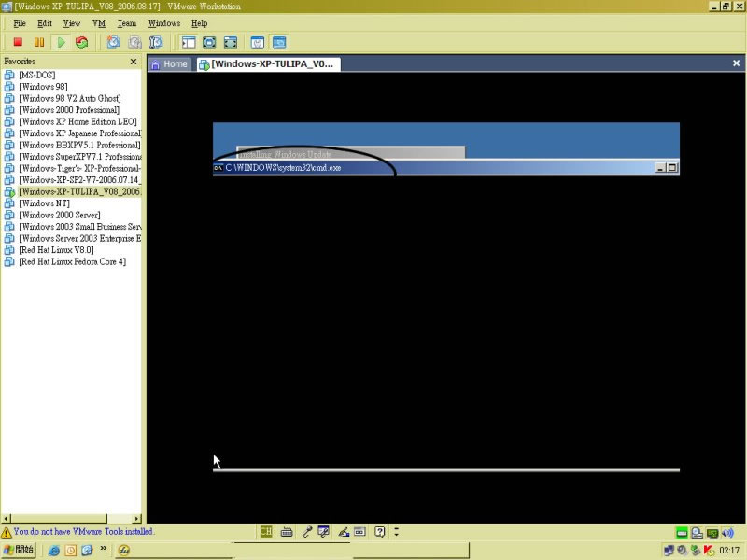Click the VMware sound status icon
The height and width of the screenshot is (560, 747).
pos(727,533)
